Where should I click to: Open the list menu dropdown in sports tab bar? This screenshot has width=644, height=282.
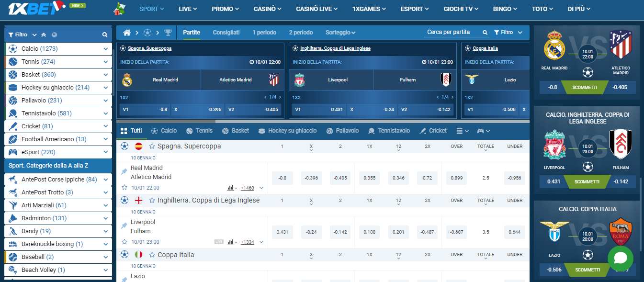463,131
